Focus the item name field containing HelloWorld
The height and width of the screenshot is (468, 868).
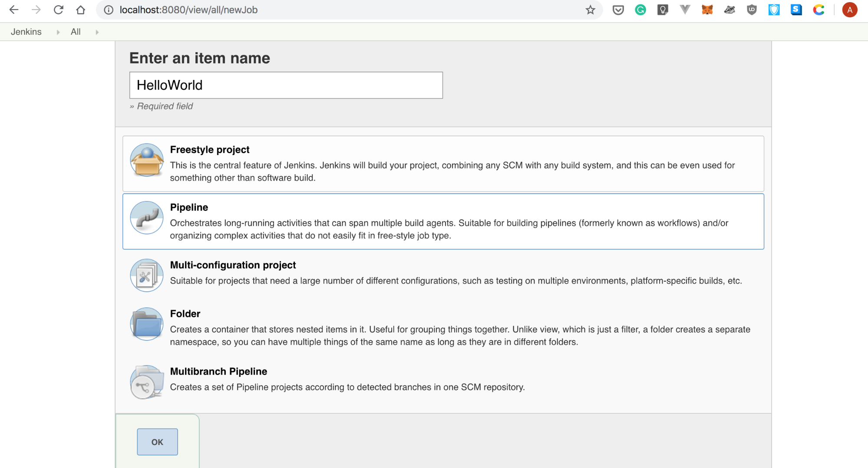[286, 85]
